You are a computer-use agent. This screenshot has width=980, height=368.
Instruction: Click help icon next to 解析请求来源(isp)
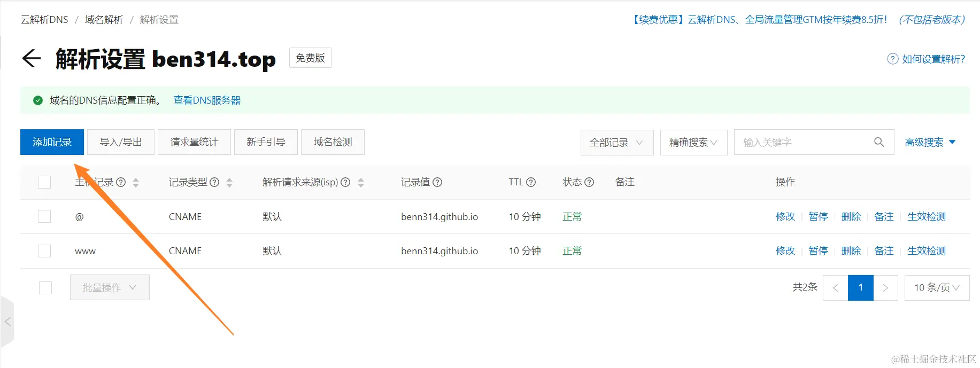345,182
